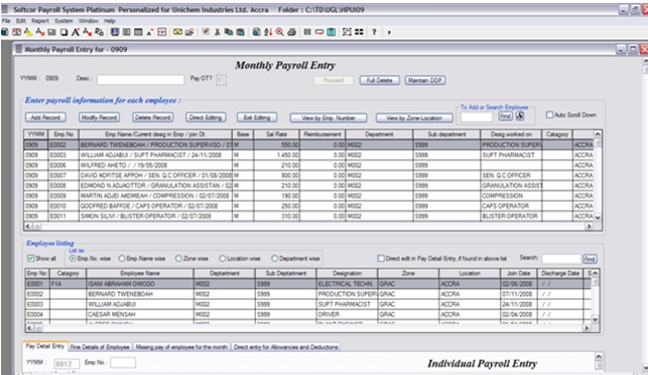Click the Desc text field
This screenshot has width=648, height=375.
point(141,80)
